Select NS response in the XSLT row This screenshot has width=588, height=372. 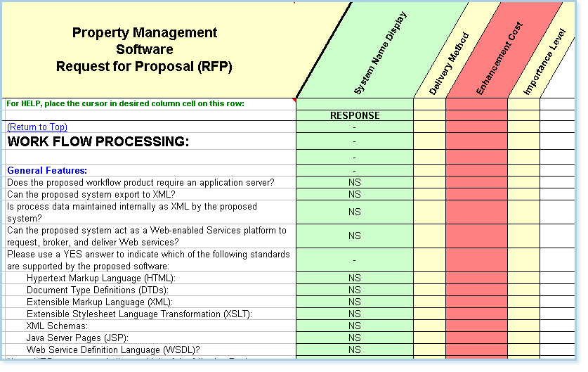tap(355, 314)
